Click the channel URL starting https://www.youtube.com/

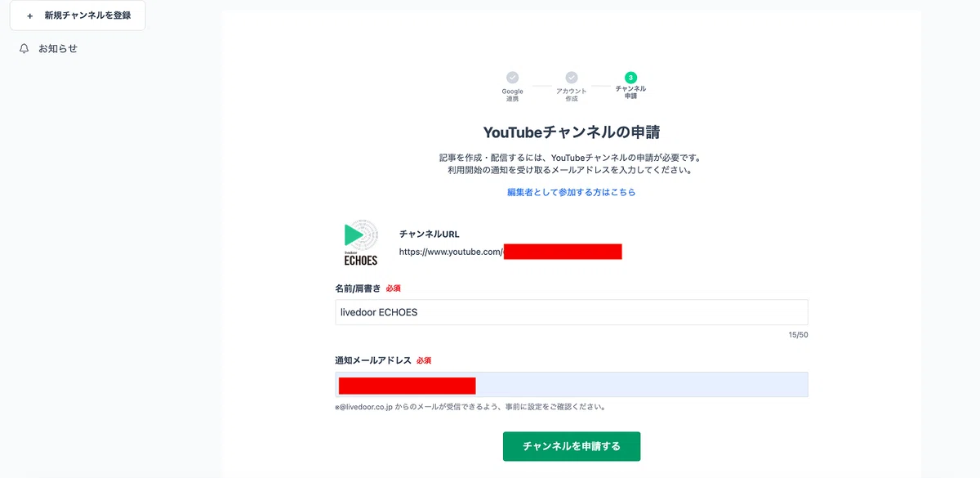click(x=510, y=252)
